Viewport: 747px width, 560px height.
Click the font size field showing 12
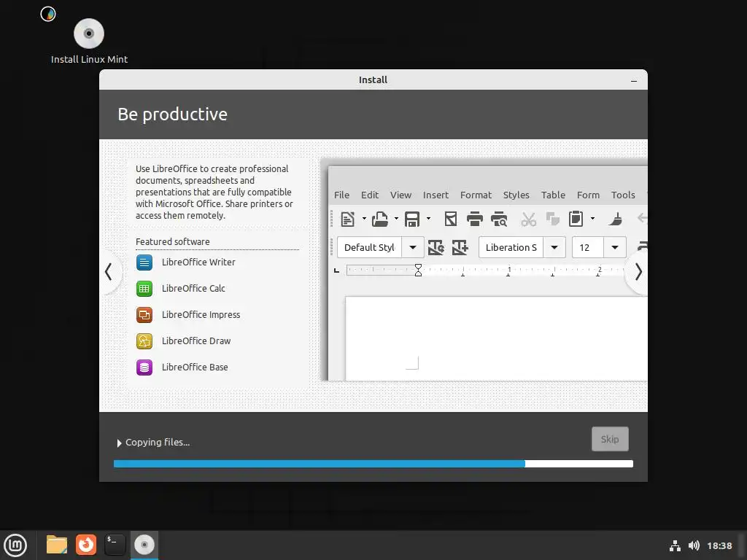tap(588, 248)
